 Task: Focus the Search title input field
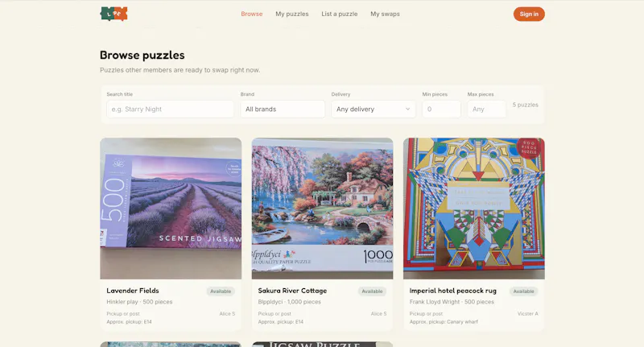[170, 109]
